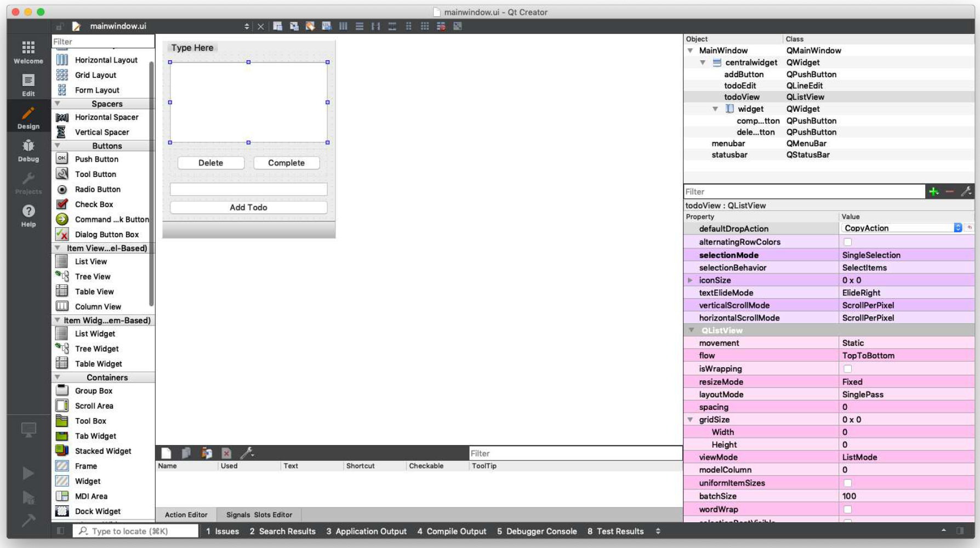Open the defaultDropAction CopyAction dropdown

(x=902, y=228)
